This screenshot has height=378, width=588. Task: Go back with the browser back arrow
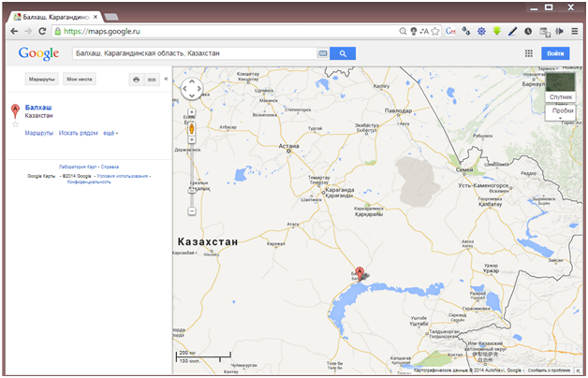click(x=14, y=31)
